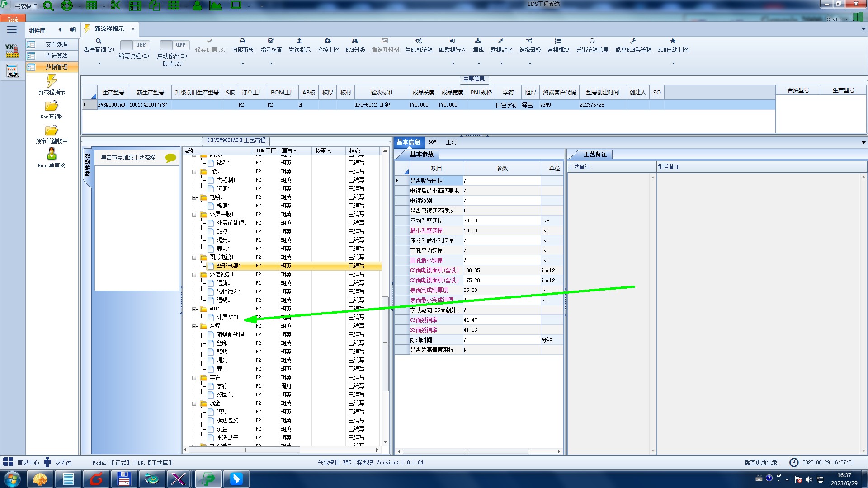Open dropdown arrow under 指示检查
Viewport: 868px width, 488px height.
[x=271, y=63]
